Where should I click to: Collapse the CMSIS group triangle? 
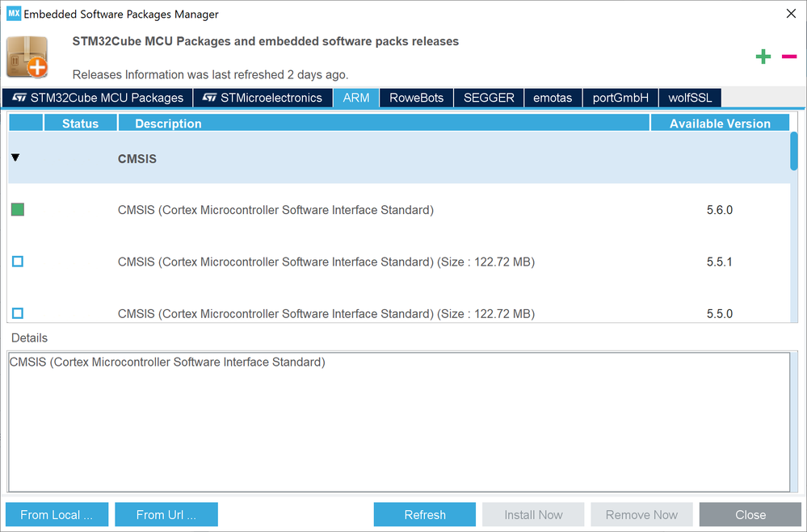coord(15,157)
